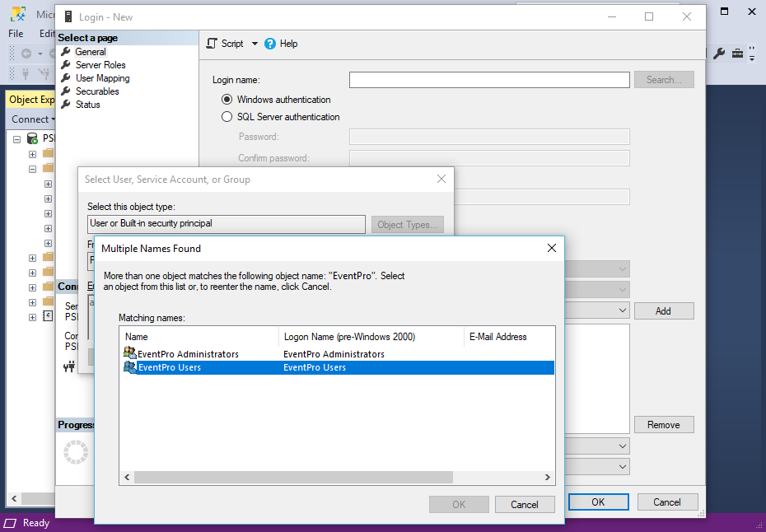Viewport: 766px width, 532px height.
Task: Click Cancel in the Login - New window
Action: pyautogui.click(x=667, y=502)
